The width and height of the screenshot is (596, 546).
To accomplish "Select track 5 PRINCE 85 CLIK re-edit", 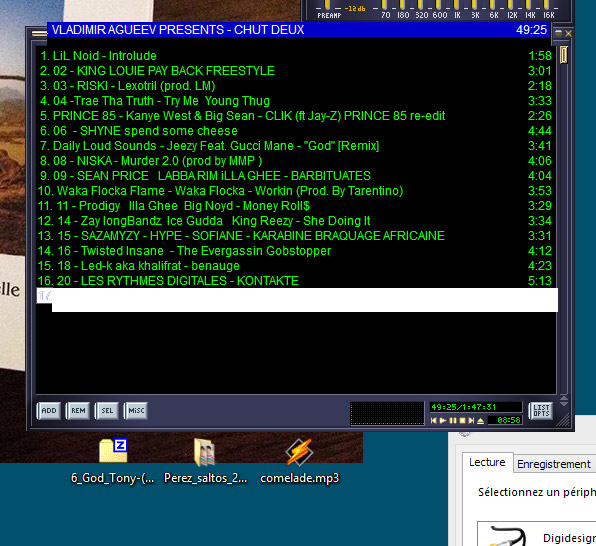I will click(x=296, y=116).
